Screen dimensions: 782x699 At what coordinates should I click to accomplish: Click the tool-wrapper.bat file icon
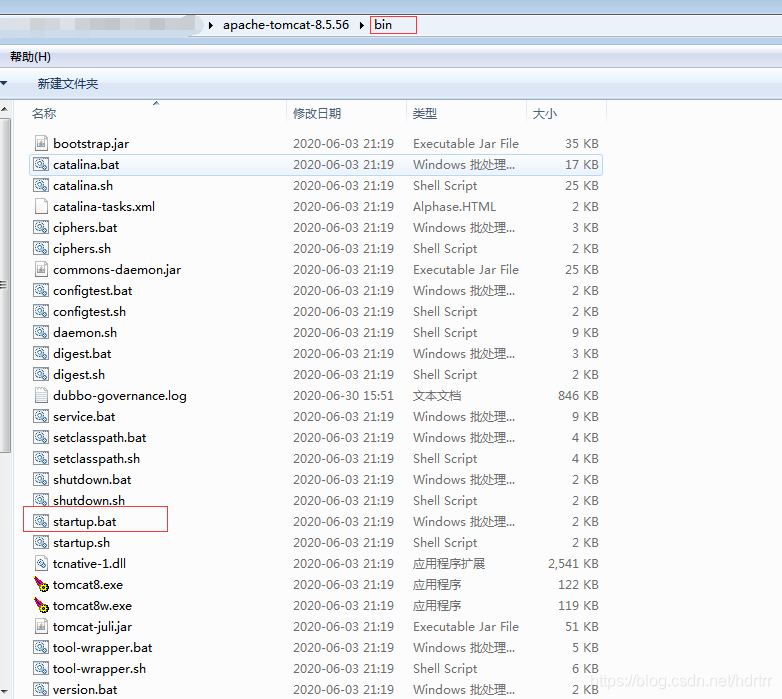(x=41, y=647)
